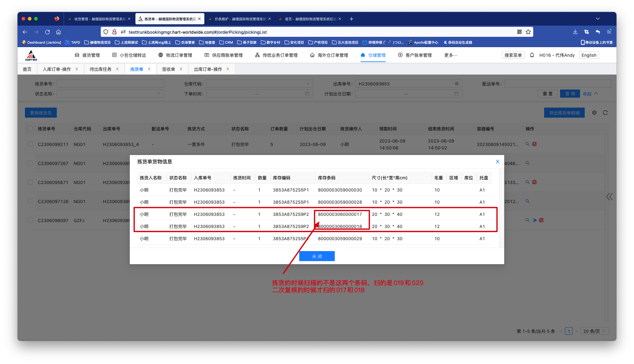Open the 状态名称 dropdown

110,94
